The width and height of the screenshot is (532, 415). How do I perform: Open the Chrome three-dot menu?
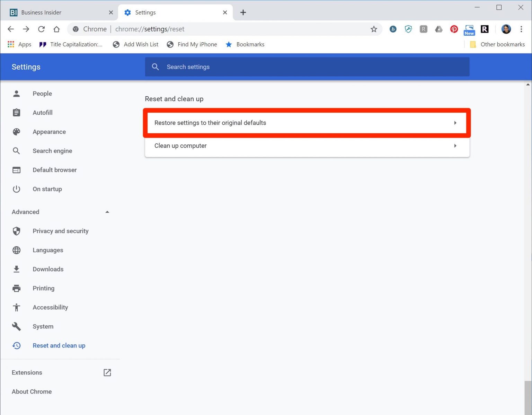[x=521, y=29]
